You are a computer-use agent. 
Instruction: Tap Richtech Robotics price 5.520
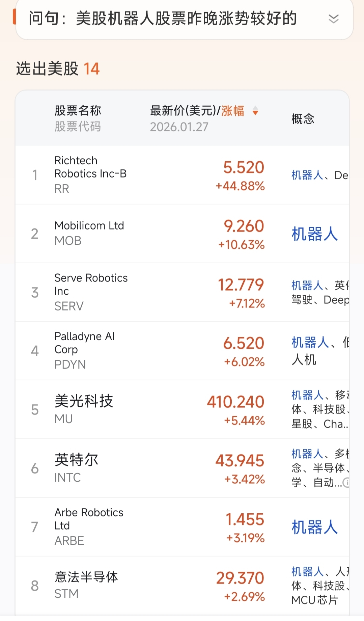[244, 167]
